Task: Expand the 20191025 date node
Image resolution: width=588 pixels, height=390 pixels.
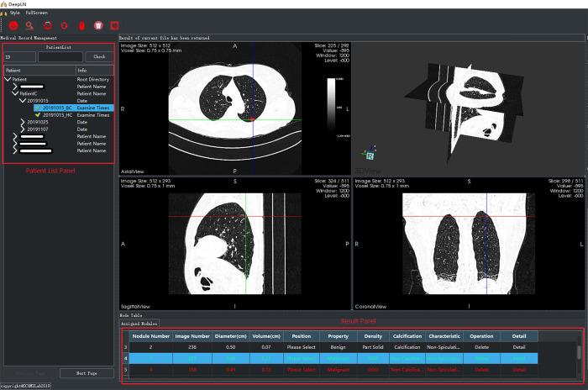Action: (24, 122)
